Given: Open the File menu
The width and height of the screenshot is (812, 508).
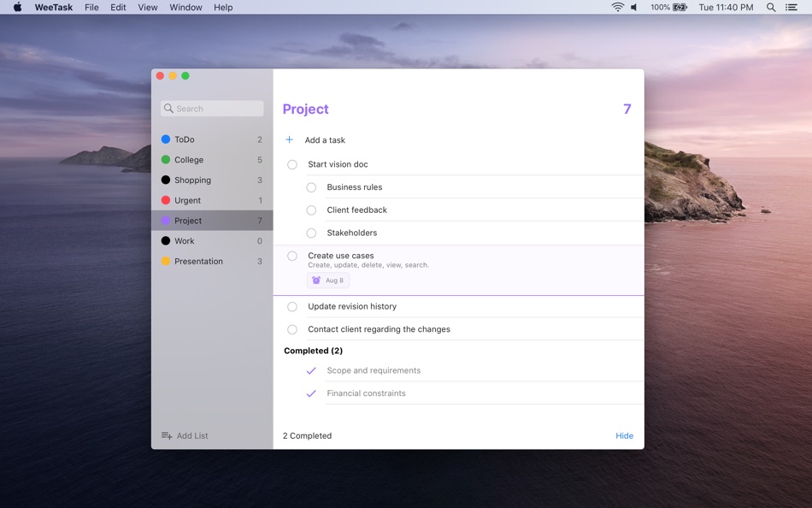Looking at the screenshot, I should [x=91, y=7].
